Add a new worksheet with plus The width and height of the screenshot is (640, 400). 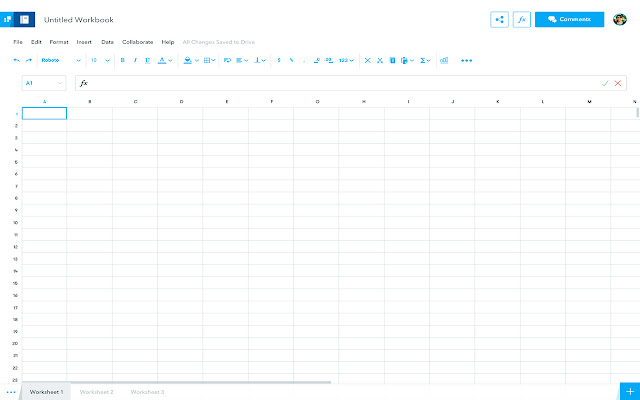(x=630, y=392)
